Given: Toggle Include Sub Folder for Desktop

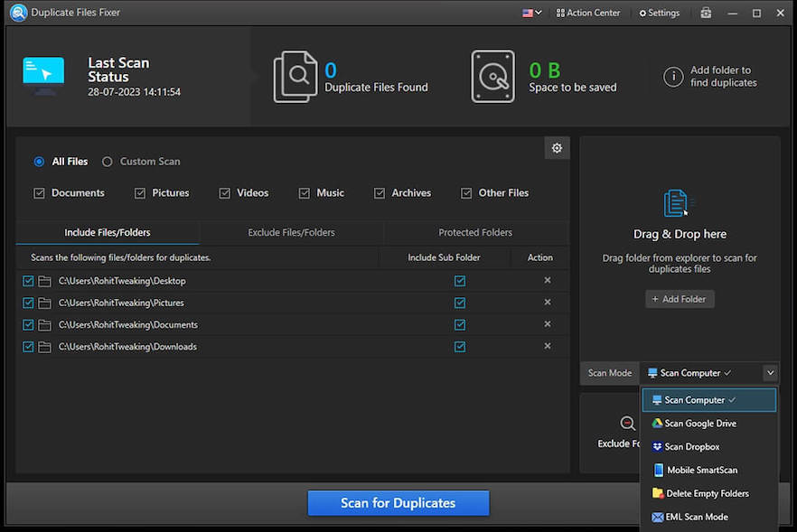Looking at the screenshot, I should (460, 281).
